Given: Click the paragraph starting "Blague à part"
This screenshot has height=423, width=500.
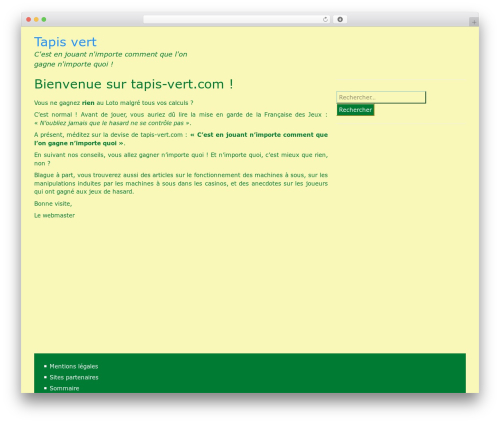Looking at the screenshot, I should click(181, 183).
